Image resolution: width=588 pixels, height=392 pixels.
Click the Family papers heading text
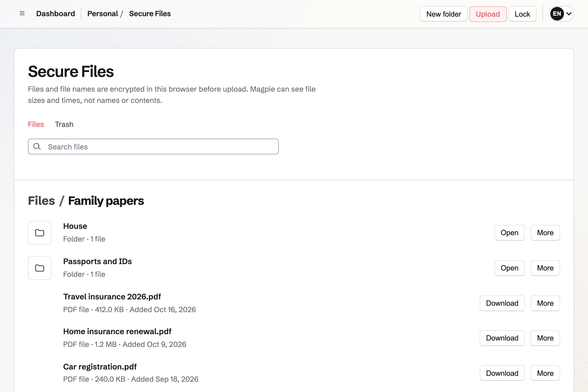[106, 201]
